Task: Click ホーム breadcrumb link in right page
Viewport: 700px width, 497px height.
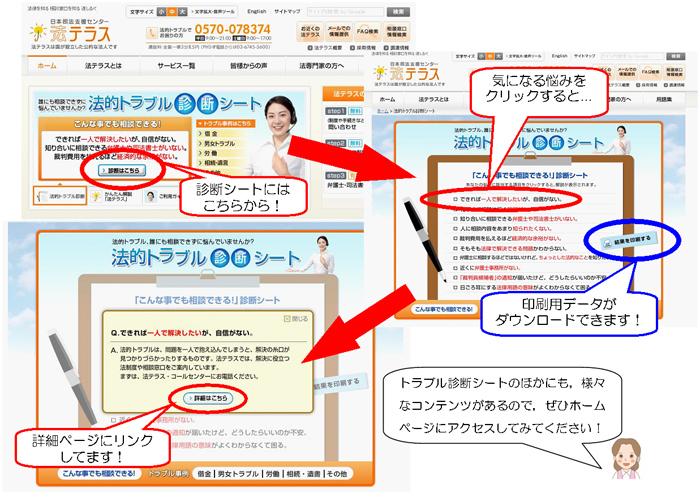Action: (382, 111)
